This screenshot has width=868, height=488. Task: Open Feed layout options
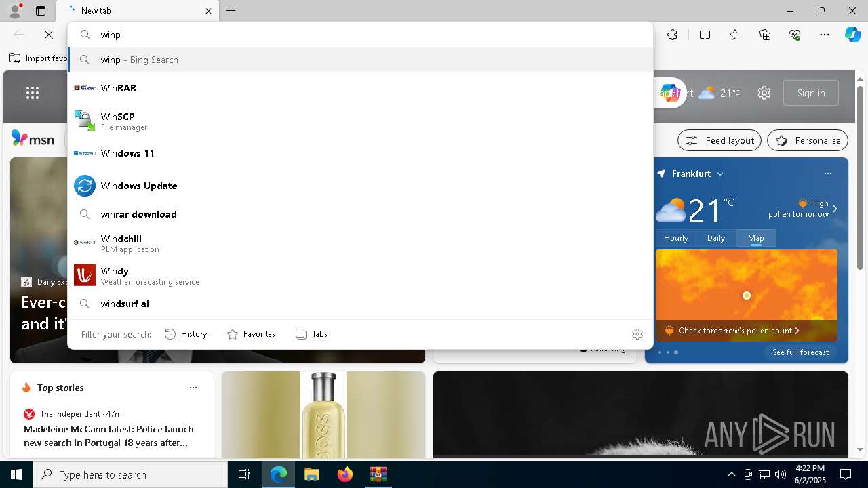point(719,140)
